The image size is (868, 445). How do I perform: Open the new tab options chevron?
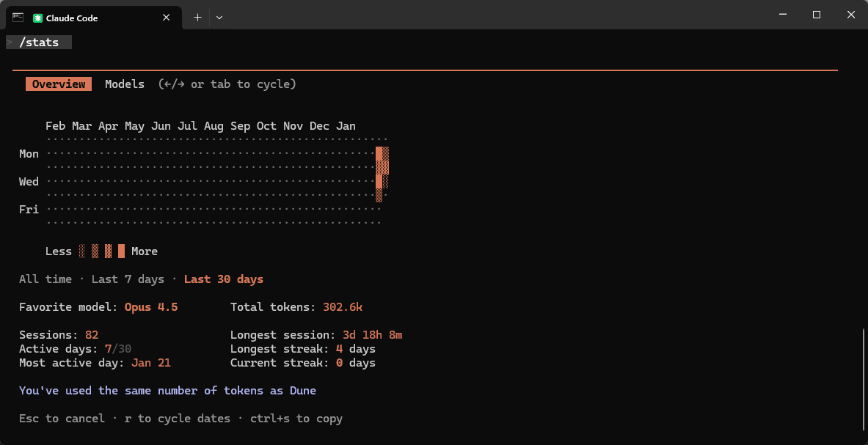pos(219,17)
